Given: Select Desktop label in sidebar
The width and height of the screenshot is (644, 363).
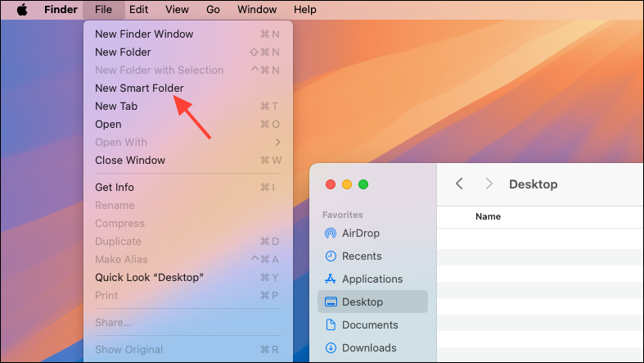Looking at the screenshot, I should click(x=363, y=302).
